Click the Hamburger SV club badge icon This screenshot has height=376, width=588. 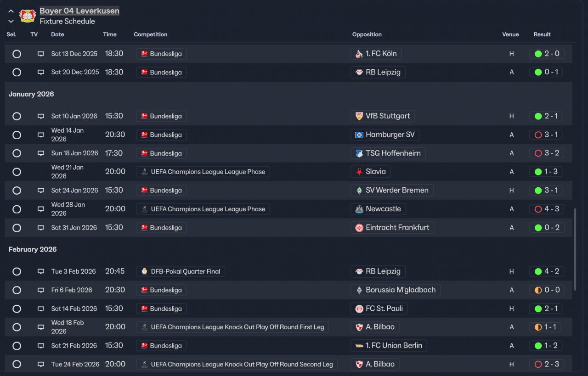click(x=359, y=135)
